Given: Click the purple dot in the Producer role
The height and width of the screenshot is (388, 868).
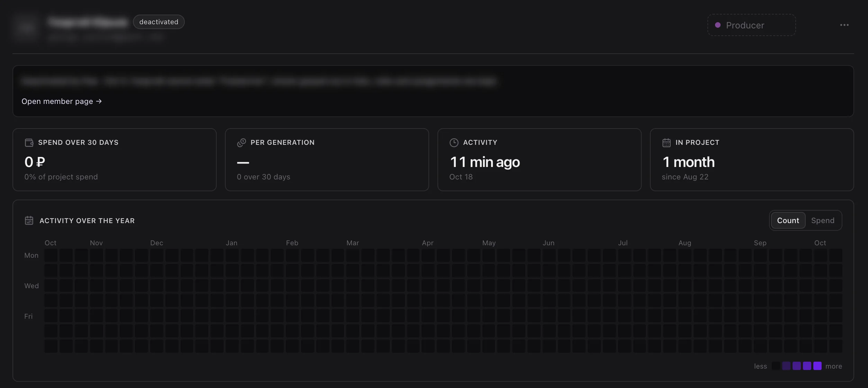Looking at the screenshot, I should click(x=718, y=25).
